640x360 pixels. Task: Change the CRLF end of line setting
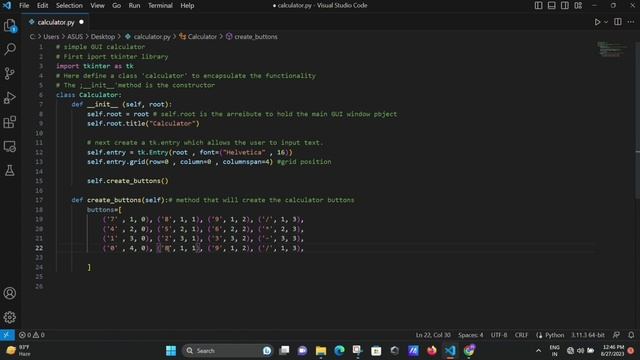pyautogui.click(x=521, y=335)
